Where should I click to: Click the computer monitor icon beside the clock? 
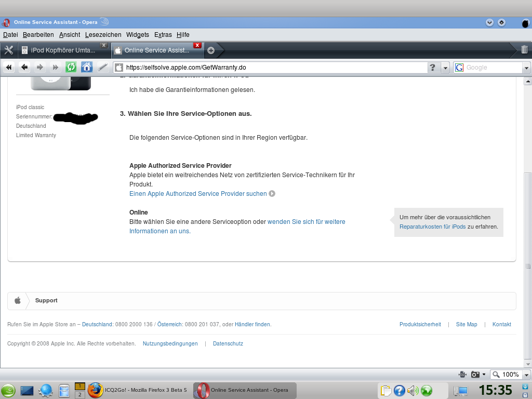tap(461, 391)
